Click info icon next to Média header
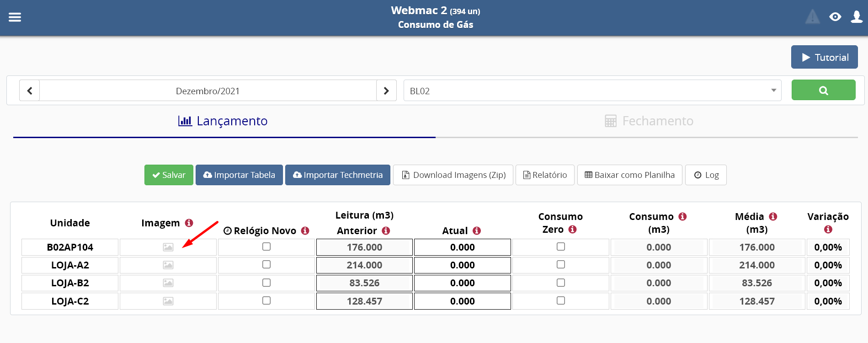 click(x=773, y=216)
